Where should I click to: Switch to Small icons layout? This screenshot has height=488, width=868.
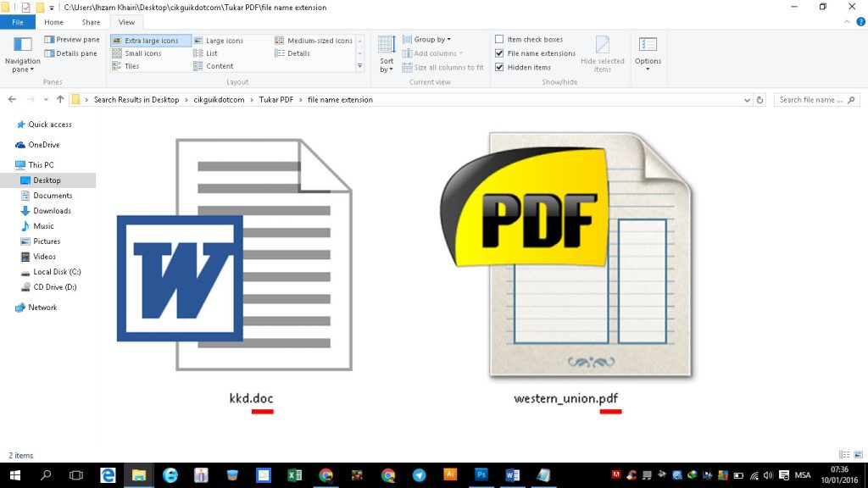pyautogui.click(x=136, y=53)
